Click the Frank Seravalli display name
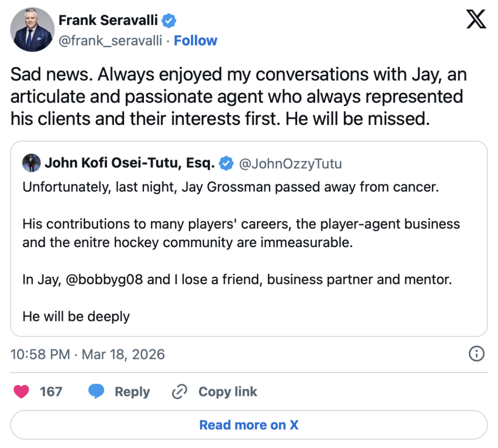This screenshot has height=448, width=498. pos(109,20)
